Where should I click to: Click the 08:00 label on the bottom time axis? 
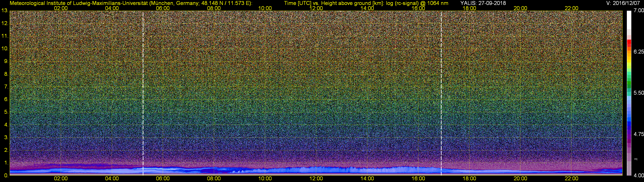pos(214,179)
